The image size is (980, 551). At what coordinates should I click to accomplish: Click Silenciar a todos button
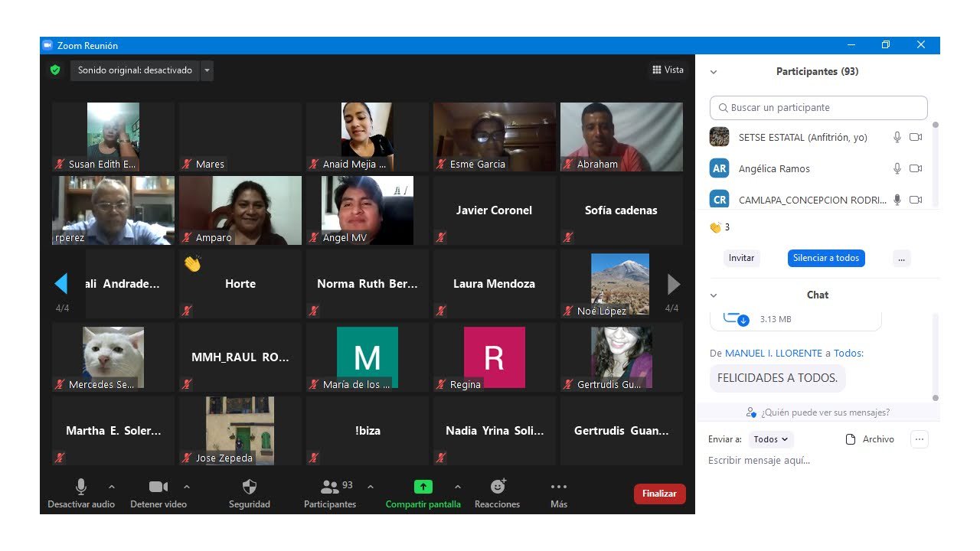coord(826,258)
